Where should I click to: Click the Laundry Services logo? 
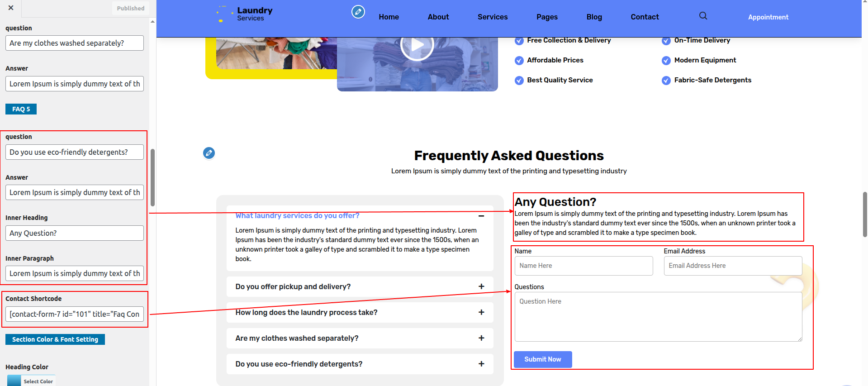[246, 14]
